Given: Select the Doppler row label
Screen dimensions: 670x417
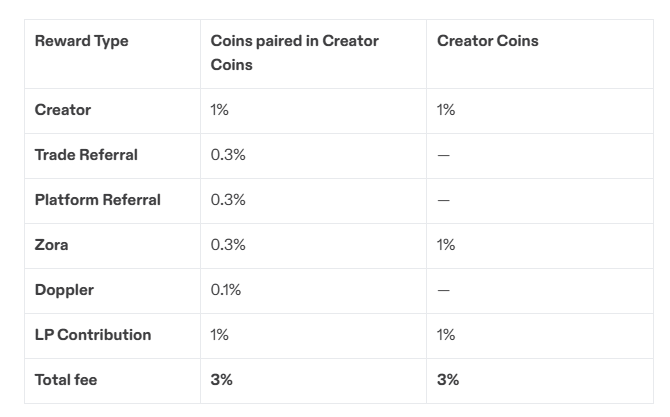Looking at the screenshot, I should click(x=64, y=290).
